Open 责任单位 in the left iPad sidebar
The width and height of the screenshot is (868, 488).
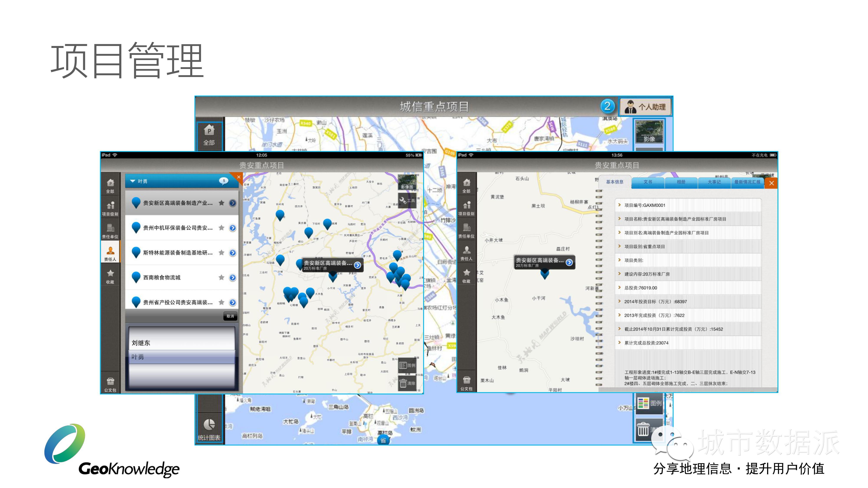click(x=110, y=231)
